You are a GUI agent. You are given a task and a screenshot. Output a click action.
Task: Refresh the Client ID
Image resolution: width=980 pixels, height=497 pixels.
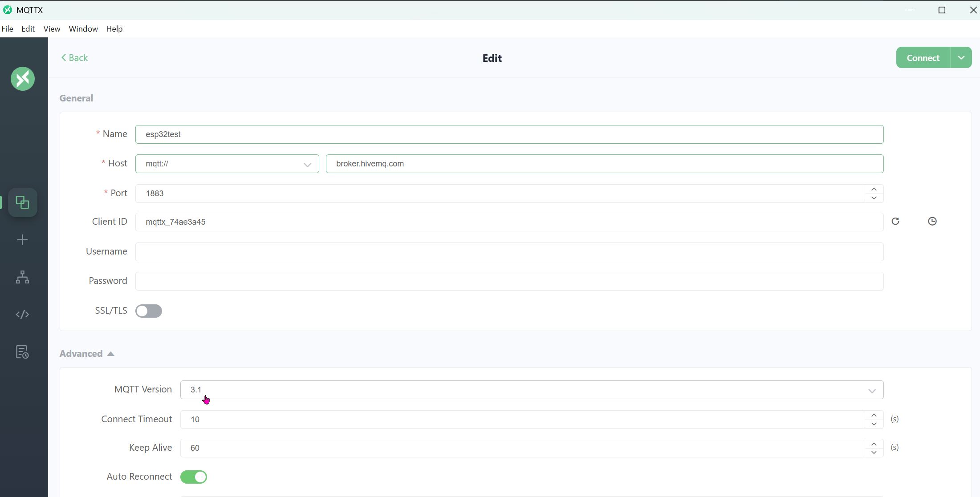(895, 221)
